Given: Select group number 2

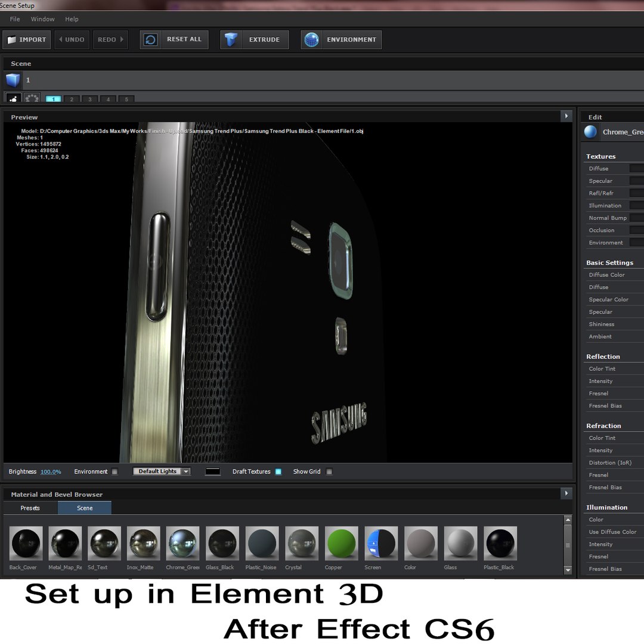Looking at the screenshot, I should (x=72, y=99).
